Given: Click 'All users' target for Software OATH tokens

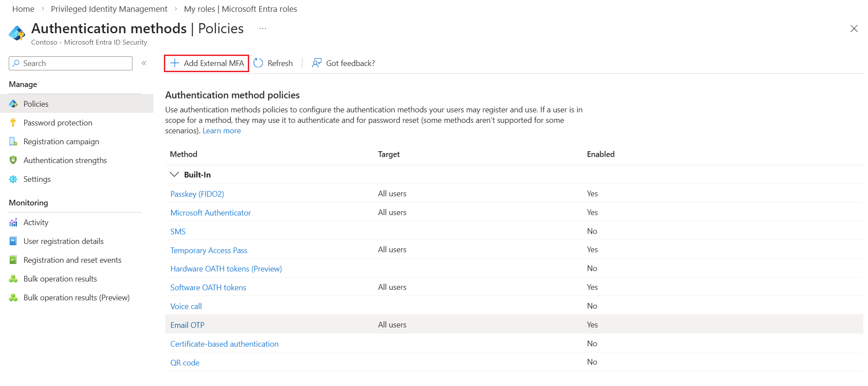Looking at the screenshot, I should [x=392, y=287].
